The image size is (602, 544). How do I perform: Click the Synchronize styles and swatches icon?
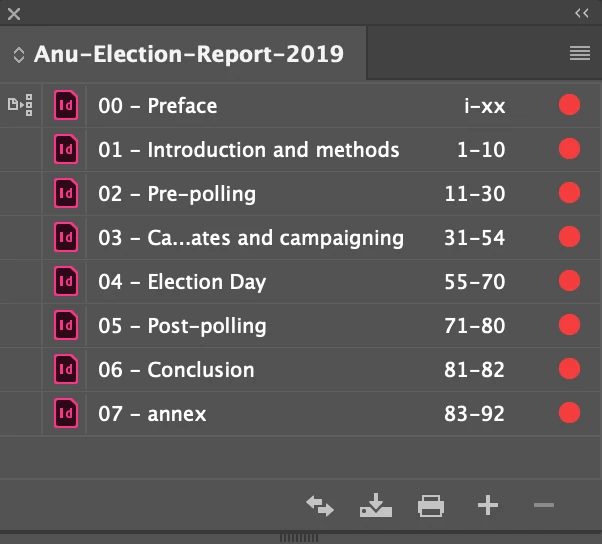pyautogui.click(x=320, y=506)
